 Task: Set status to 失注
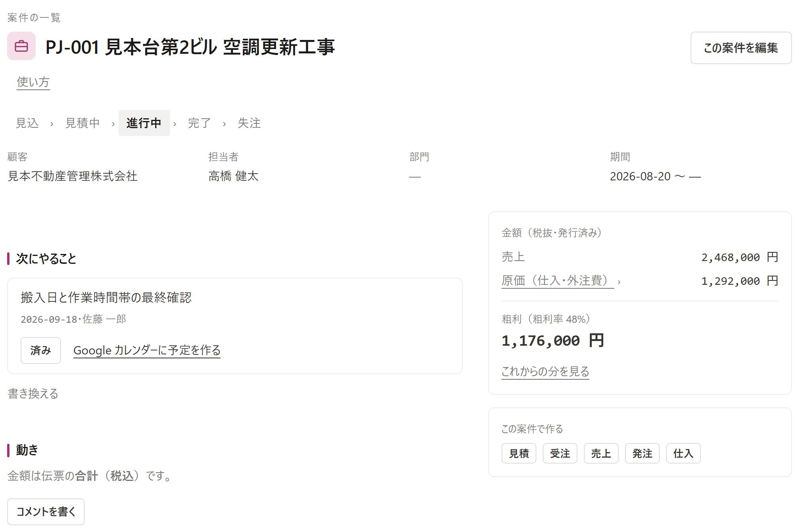(249, 123)
